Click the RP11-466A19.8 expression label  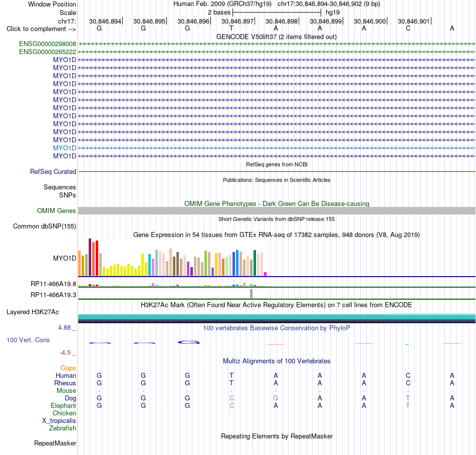[x=54, y=284]
